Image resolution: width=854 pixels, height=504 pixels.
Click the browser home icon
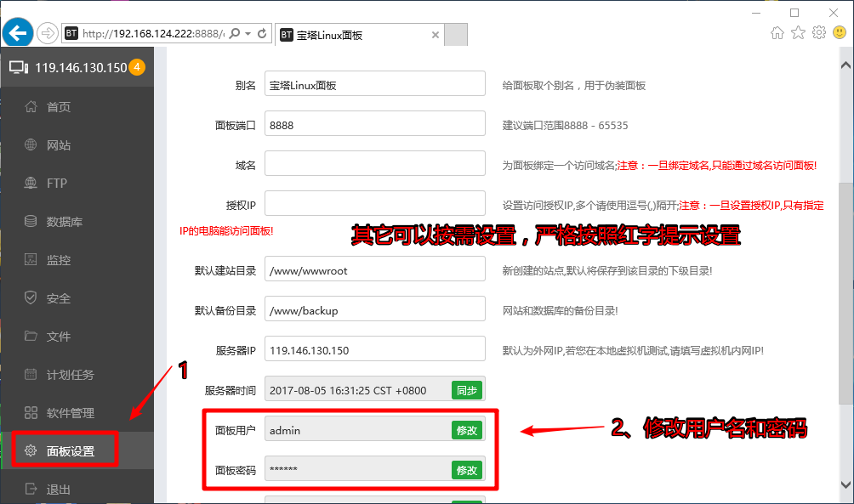coord(777,32)
